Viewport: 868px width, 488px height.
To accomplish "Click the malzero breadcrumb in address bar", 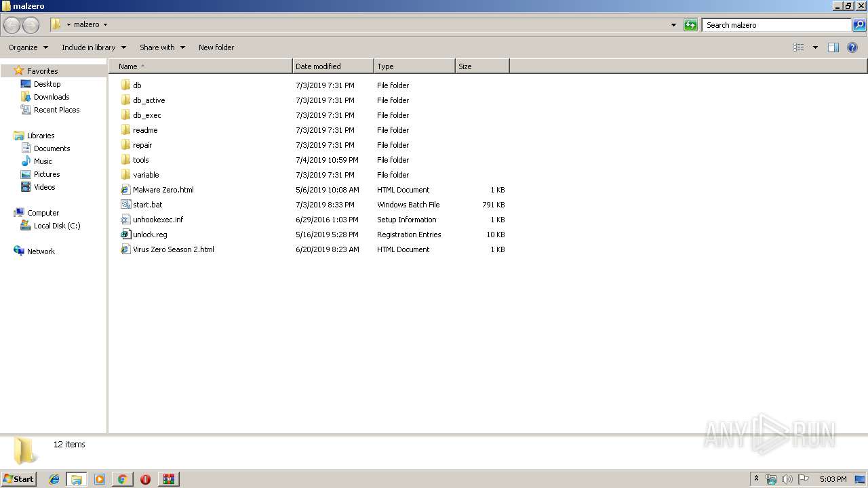I will click(x=86, y=25).
